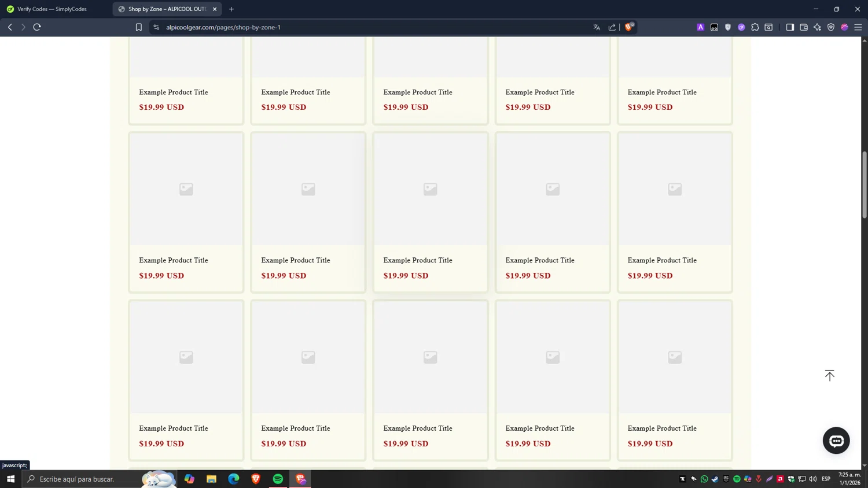The height and width of the screenshot is (488, 868).
Task: Open Brave VPN shield icon
Action: coord(831,27)
